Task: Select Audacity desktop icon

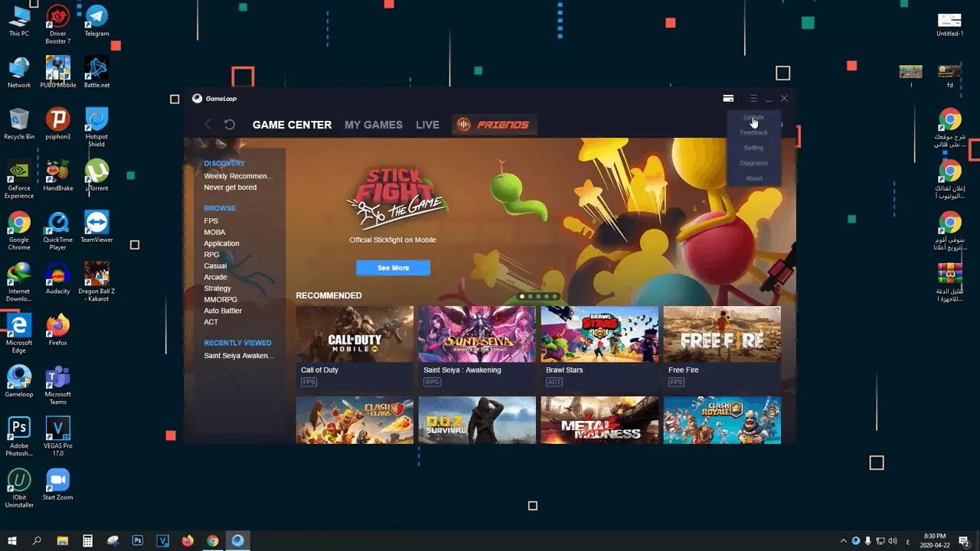Action: (58, 279)
